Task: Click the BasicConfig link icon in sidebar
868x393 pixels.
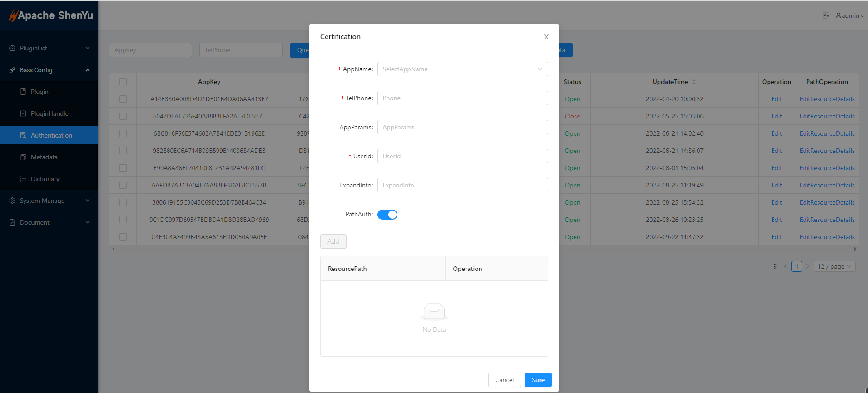Action: point(12,70)
